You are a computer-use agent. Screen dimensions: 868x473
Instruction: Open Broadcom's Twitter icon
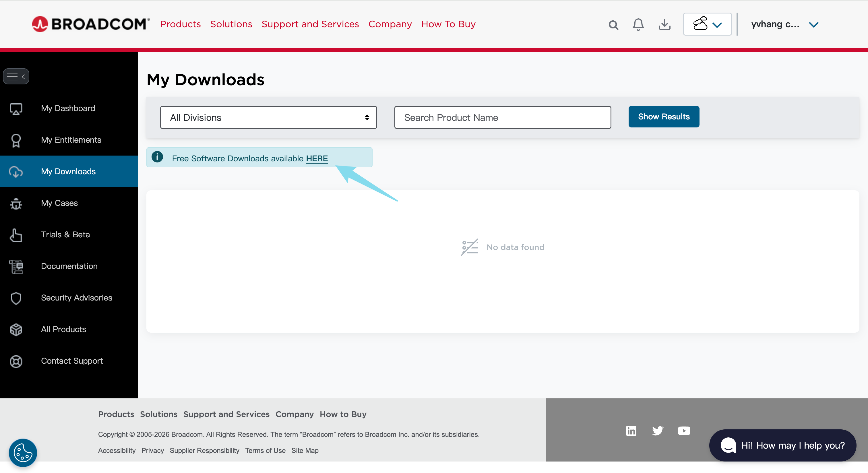(657, 431)
